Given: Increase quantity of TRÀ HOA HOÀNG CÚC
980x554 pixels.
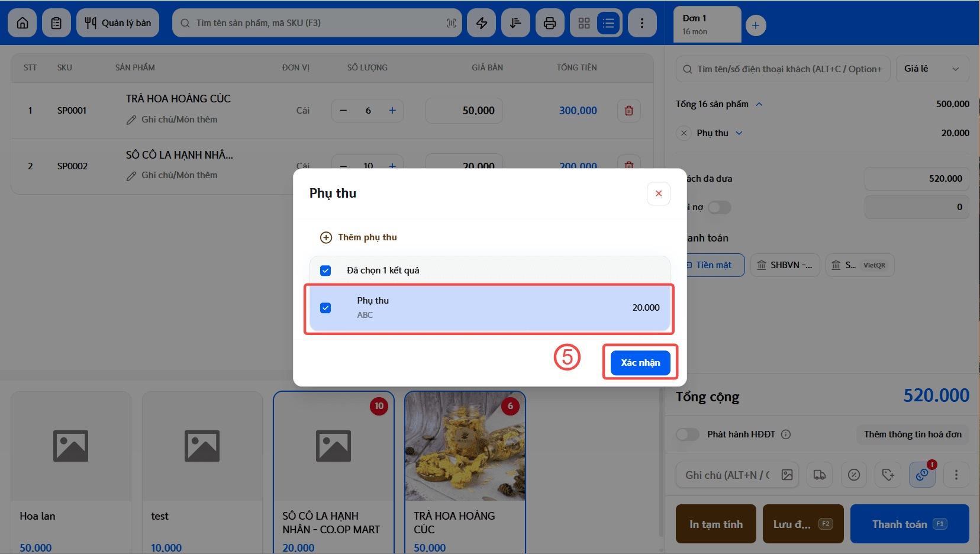Looking at the screenshot, I should click(x=392, y=111).
